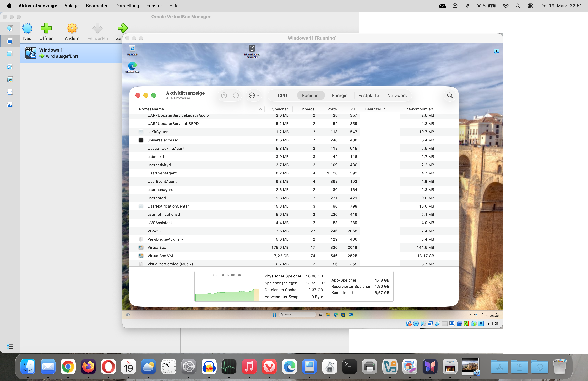Viewport: 588px width, 381px height.
Task: Click the Neu toolbar button in VirtualBox Manager
Action: (x=27, y=32)
